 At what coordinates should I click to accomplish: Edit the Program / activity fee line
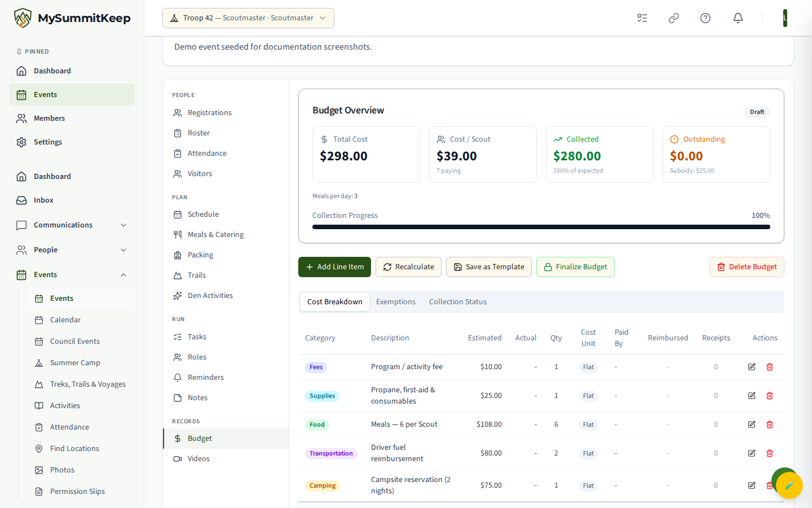[752, 367]
